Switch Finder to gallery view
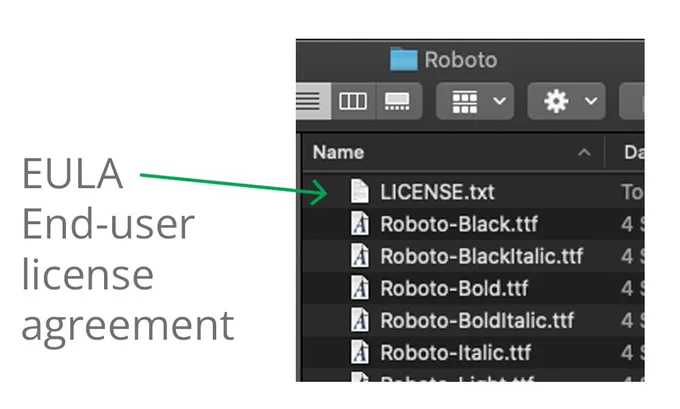Viewport: 680px width, 409px height. (397, 101)
